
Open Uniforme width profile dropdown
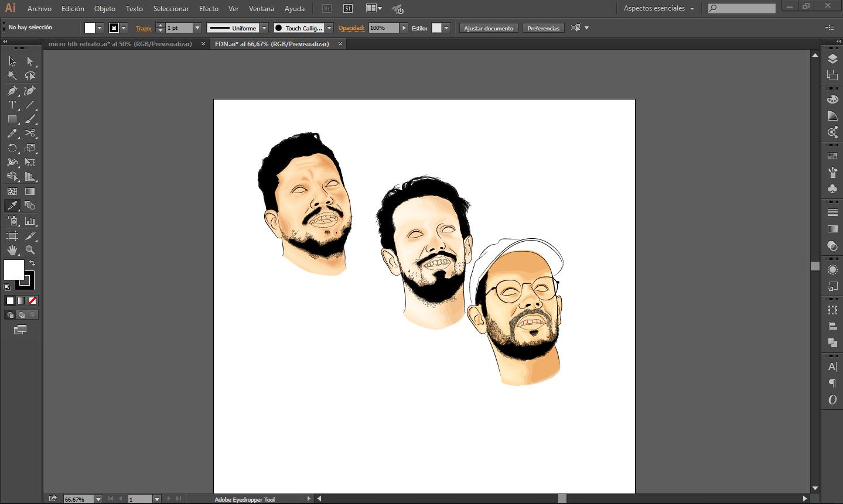[x=264, y=28]
